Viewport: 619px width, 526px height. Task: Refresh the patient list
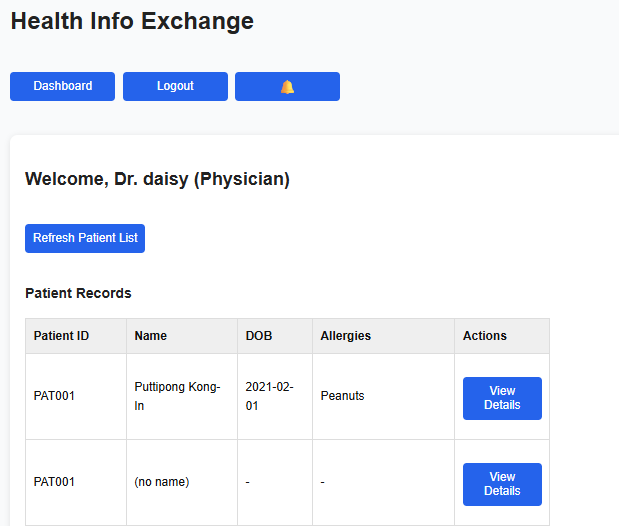(x=85, y=239)
